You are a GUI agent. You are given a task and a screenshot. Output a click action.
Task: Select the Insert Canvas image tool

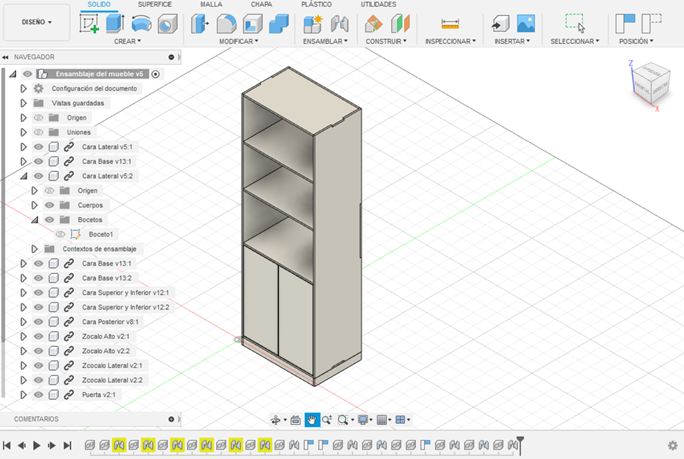tap(526, 24)
